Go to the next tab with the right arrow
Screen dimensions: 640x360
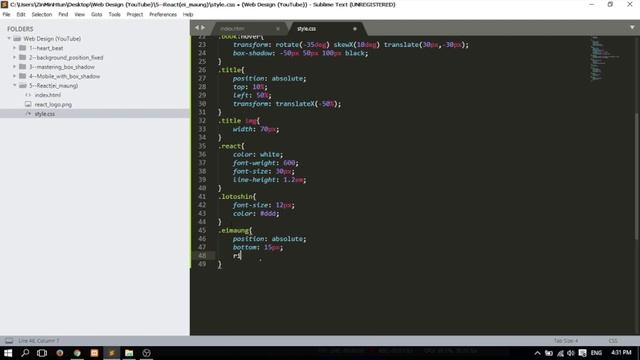pos(203,27)
